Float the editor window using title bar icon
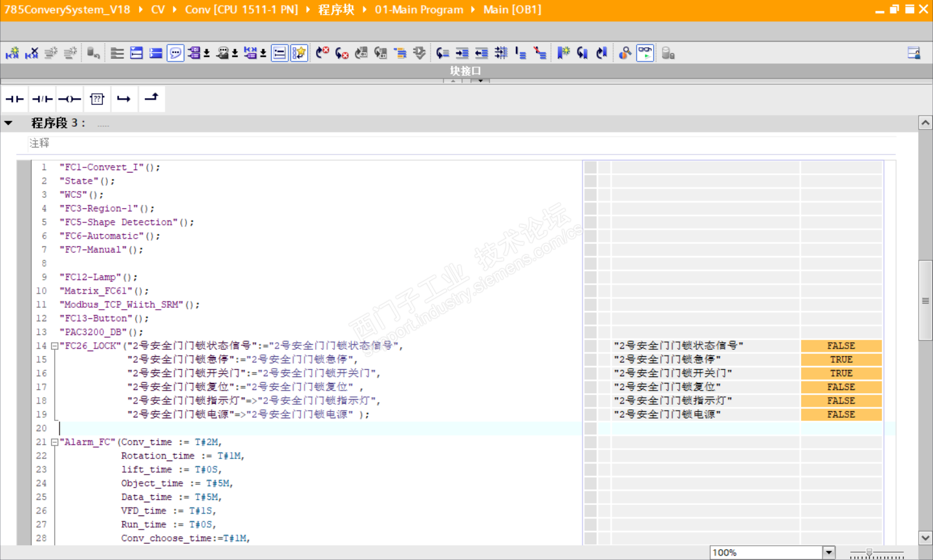The height and width of the screenshot is (560, 933). click(894, 9)
